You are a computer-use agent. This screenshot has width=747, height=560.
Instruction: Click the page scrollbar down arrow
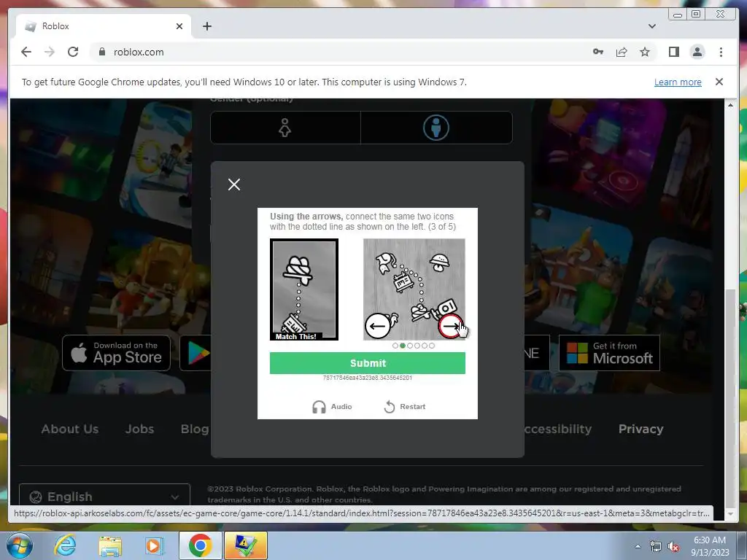click(730, 514)
